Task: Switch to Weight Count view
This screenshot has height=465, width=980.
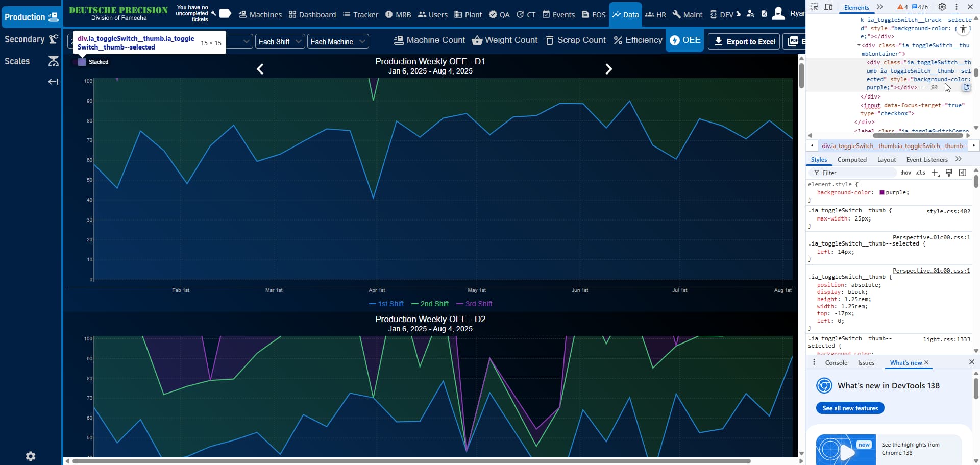Action: click(505, 40)
